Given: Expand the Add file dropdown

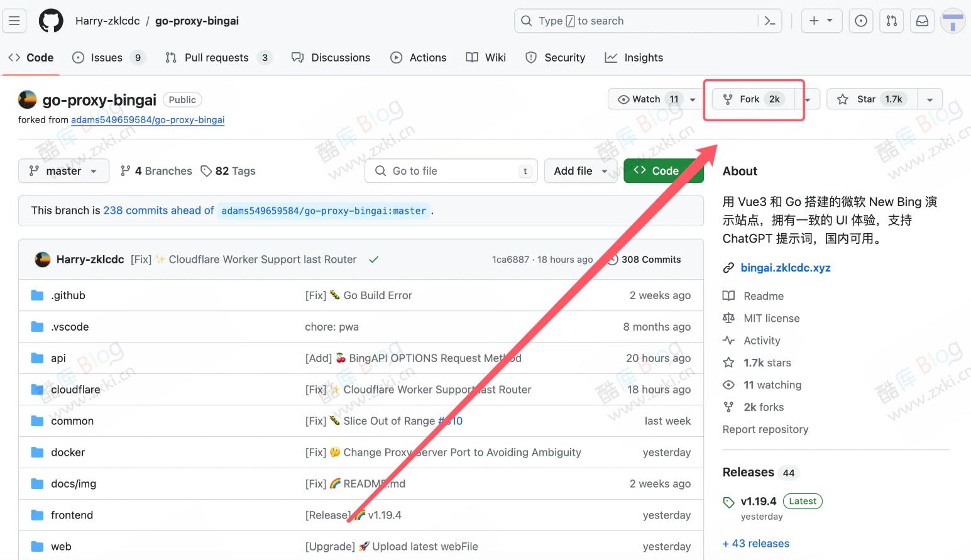Looking at the screenshot, I should coord(580,170).
